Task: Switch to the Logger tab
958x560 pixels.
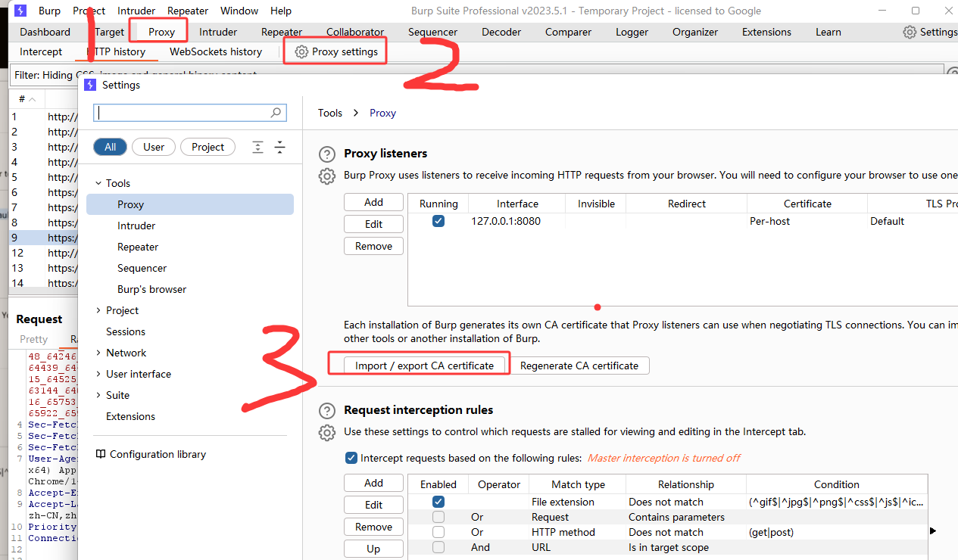Action: tap(632, 32)
